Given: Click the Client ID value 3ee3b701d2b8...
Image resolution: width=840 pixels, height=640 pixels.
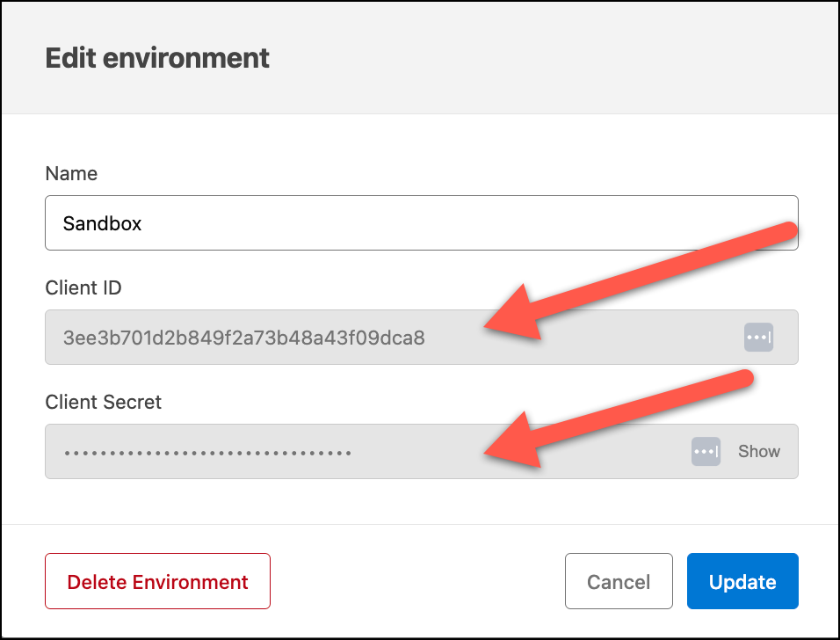Looking at the screenshot, I should click(243, 338).
